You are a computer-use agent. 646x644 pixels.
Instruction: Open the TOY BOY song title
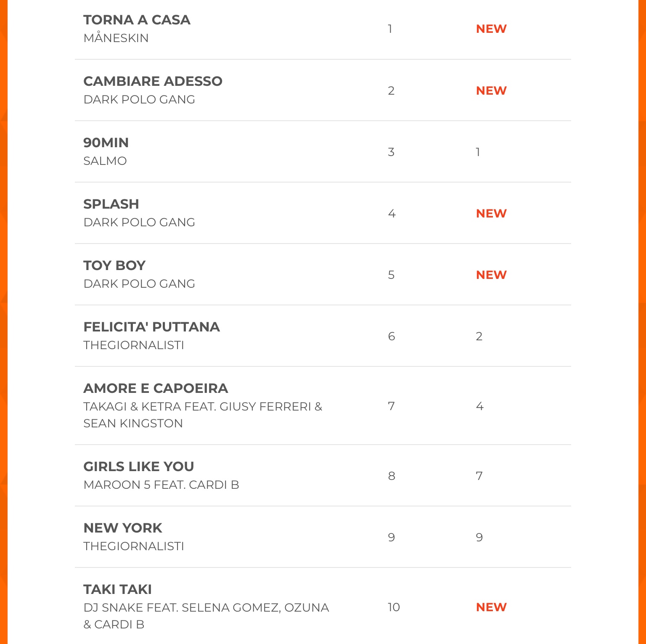click(x=114, y=265)
